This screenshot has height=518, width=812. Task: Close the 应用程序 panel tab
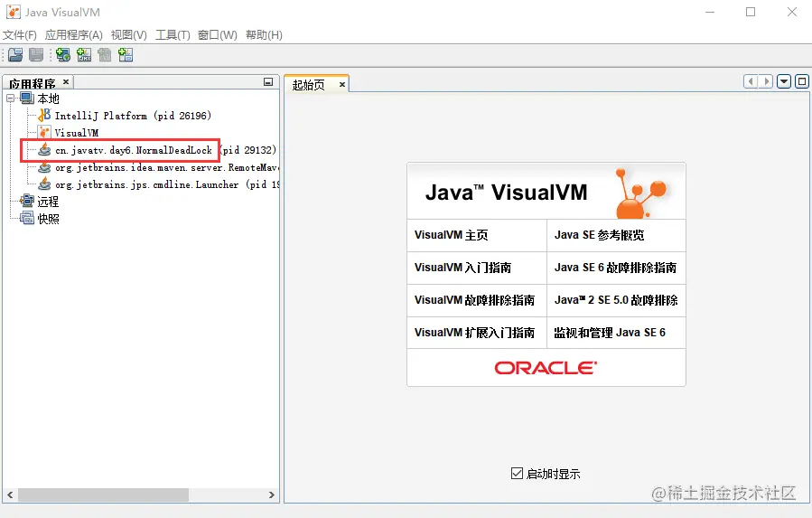click(66, 82)
